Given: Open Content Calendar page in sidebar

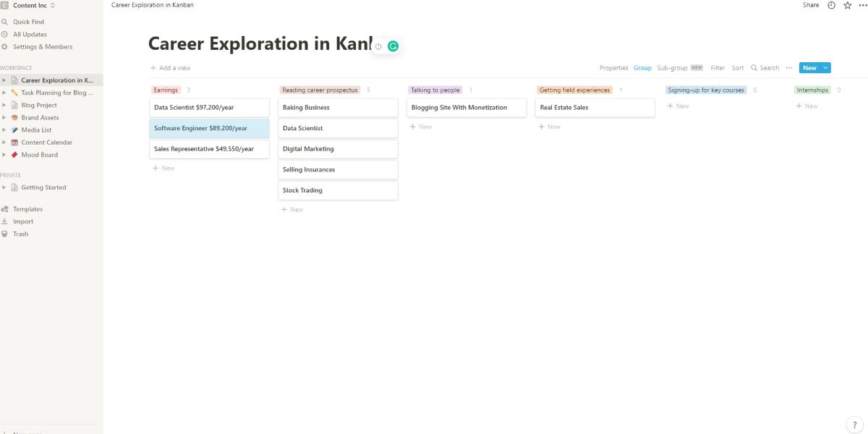Looking at the screenshot, I should click(x=46, y=142).
